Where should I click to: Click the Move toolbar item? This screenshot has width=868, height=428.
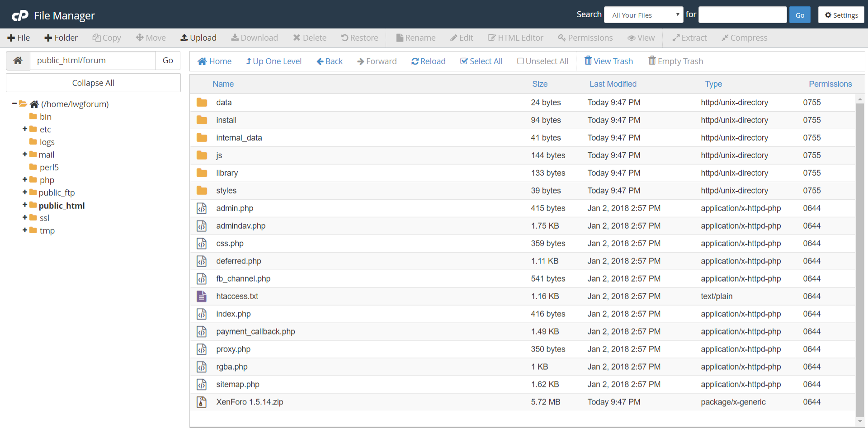[151, 38]
